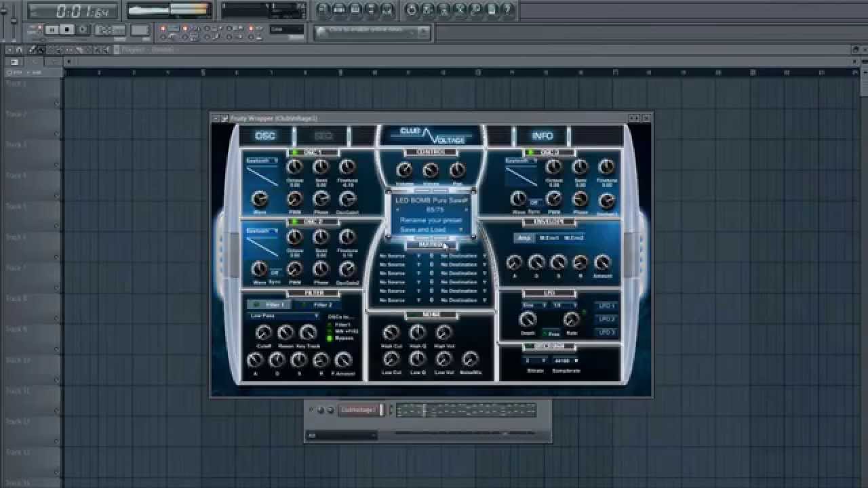Toggle the lower-left oscillator power LED
868x488 pixels.
click(x=296, y=222)
